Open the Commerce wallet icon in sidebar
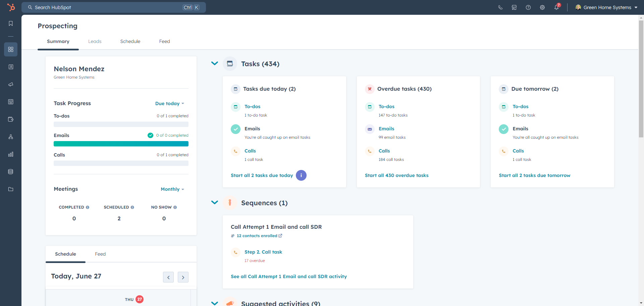The width and height of the screenshot is (644, 306). point(11,119)
